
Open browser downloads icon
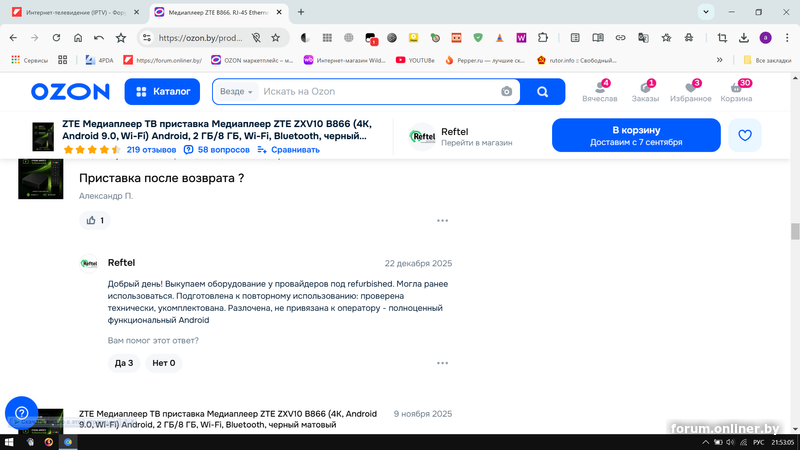744,38
